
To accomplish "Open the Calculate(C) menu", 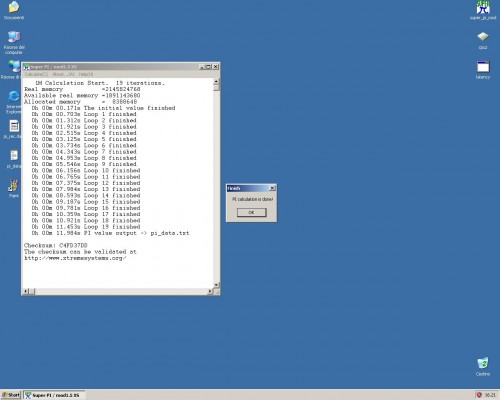I will point(37,74).
